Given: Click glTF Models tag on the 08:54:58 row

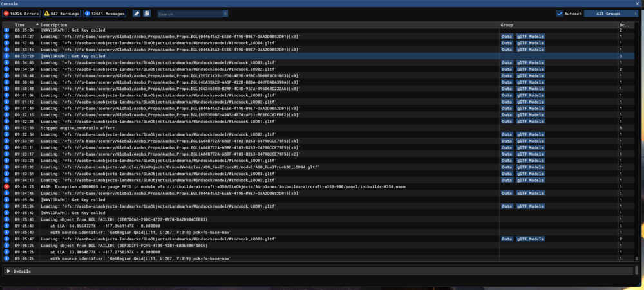Looking at the screenshot, I should click(530, 69).
